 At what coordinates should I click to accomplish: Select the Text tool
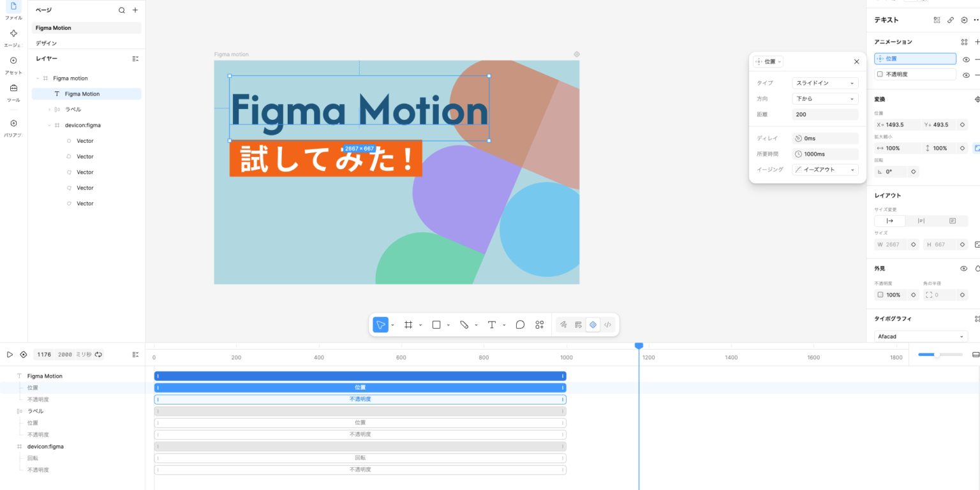pyautogui.click(x=492, y=325)
